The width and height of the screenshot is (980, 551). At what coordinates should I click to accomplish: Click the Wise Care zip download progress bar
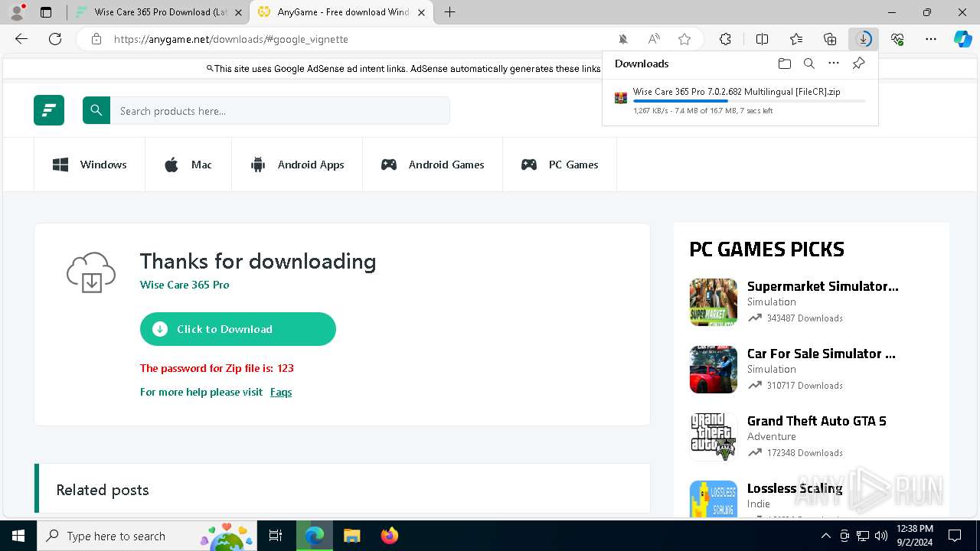(750, 101)
